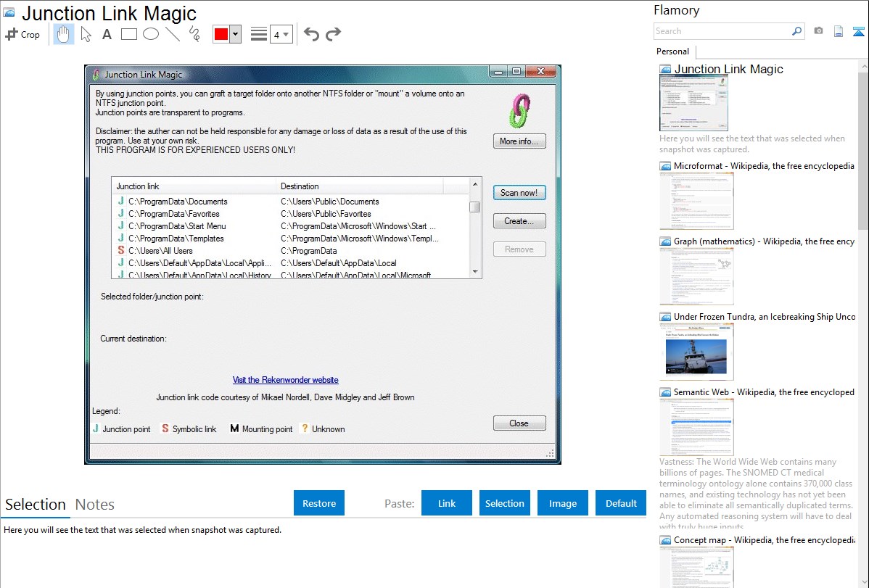Screen dimensions: 869x588
Task: Open the Junction Link Magic snapshot thumbnail
Action: [693, 103]
